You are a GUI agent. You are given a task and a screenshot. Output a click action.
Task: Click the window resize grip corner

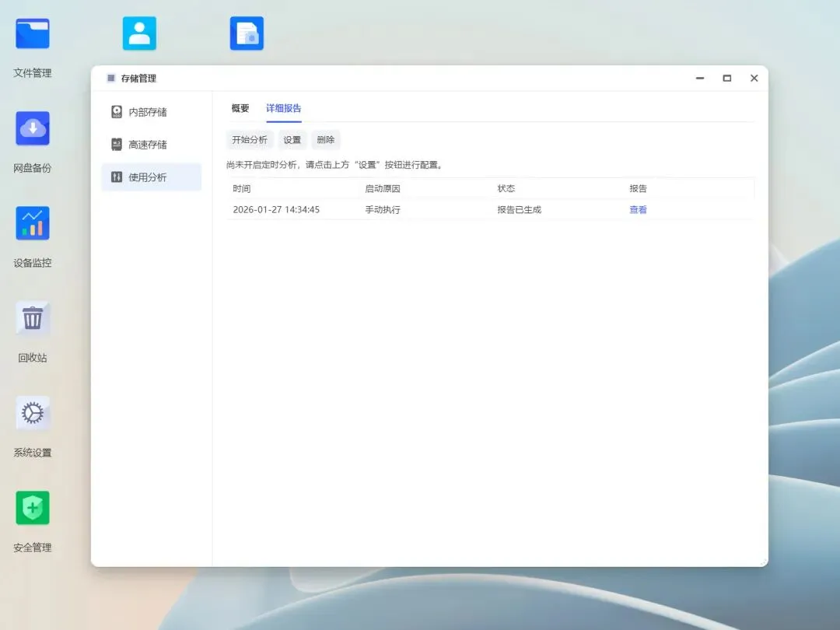[764, 562]
